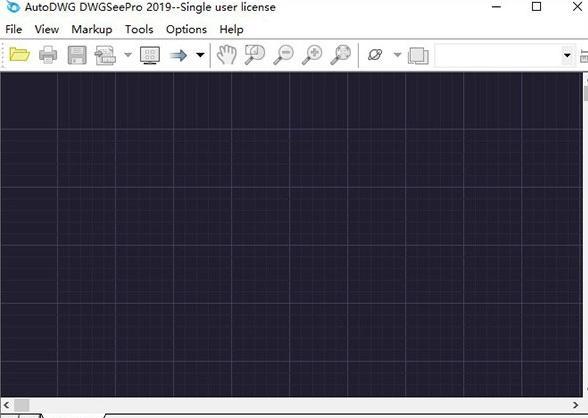
Task: Click the Zoom In magnifier
Action: (x=312, y=55)
